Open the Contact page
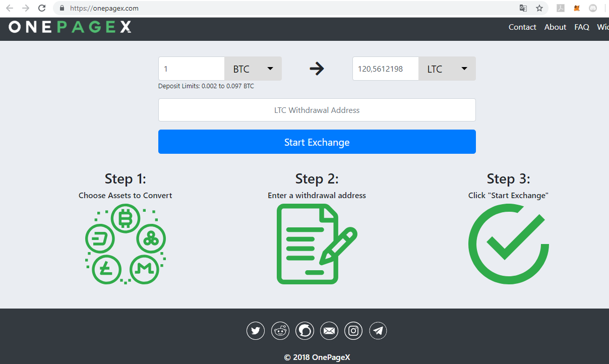 click(522, 27)
